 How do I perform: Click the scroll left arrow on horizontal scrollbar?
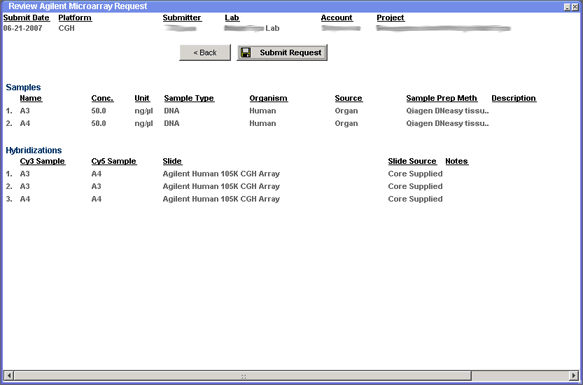click(x=9, y=375)
